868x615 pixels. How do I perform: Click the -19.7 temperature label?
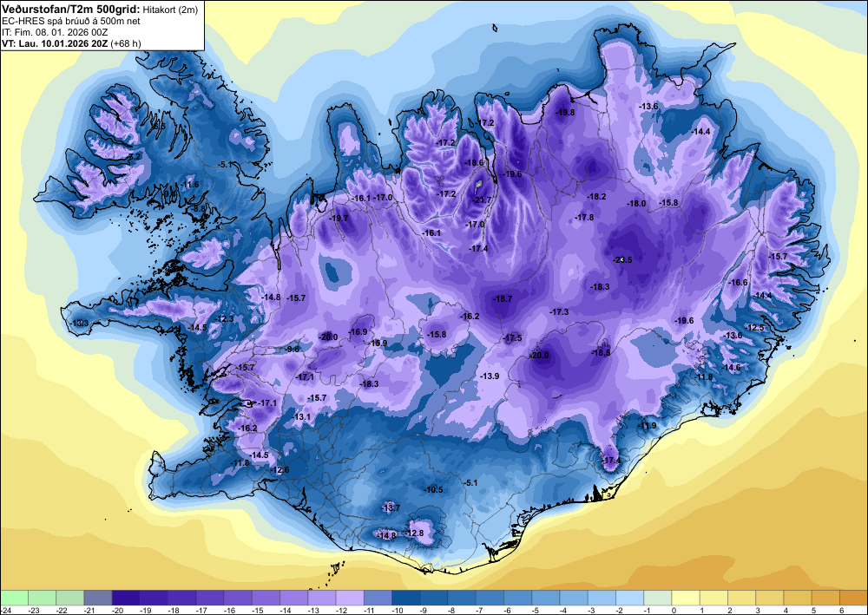coord(339,219)
